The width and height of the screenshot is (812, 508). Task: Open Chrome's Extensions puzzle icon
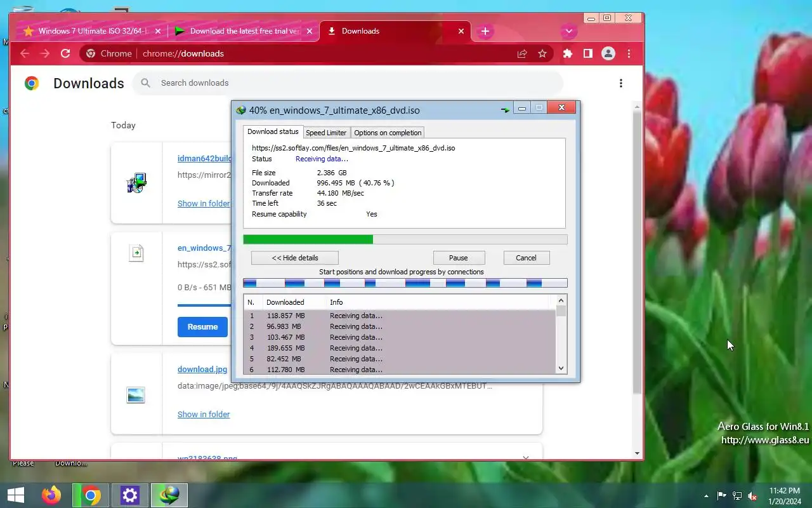[x=568, y=54]
